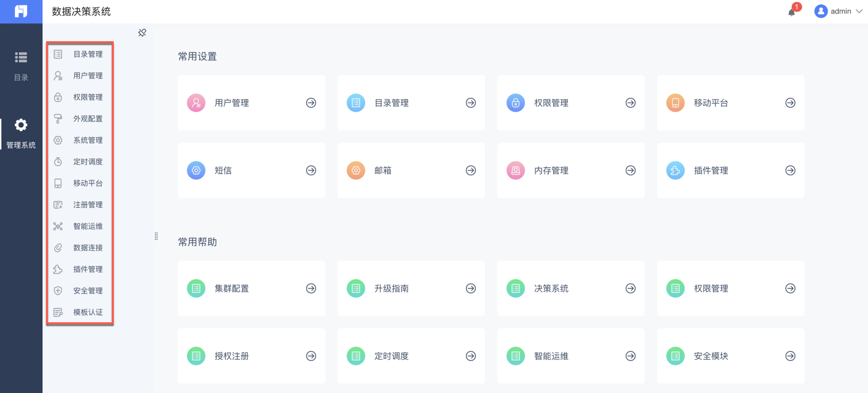The image size is (868, 393).
Task: Click the 目录管理 icon in sidebar menu
Action: [58, 54]
